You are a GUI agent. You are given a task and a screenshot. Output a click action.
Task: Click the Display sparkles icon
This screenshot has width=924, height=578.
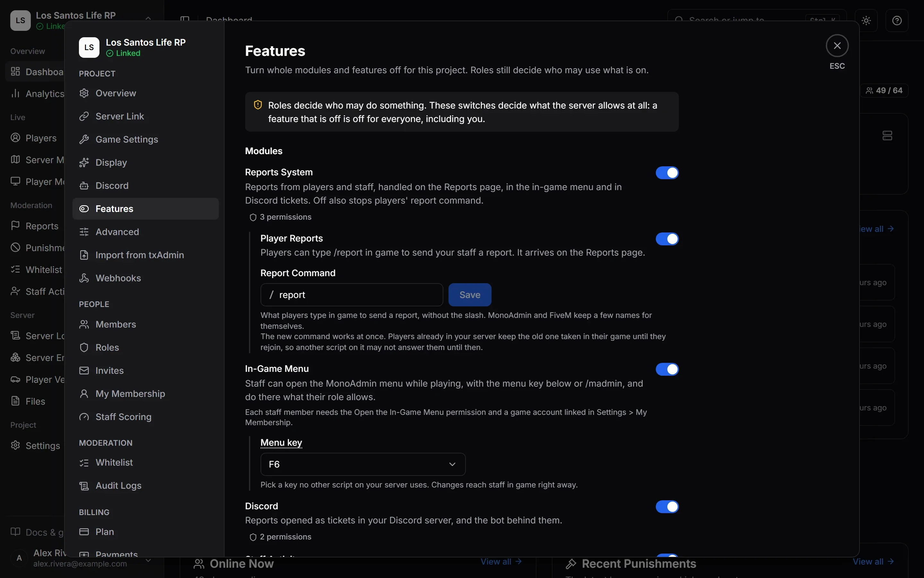84,162
